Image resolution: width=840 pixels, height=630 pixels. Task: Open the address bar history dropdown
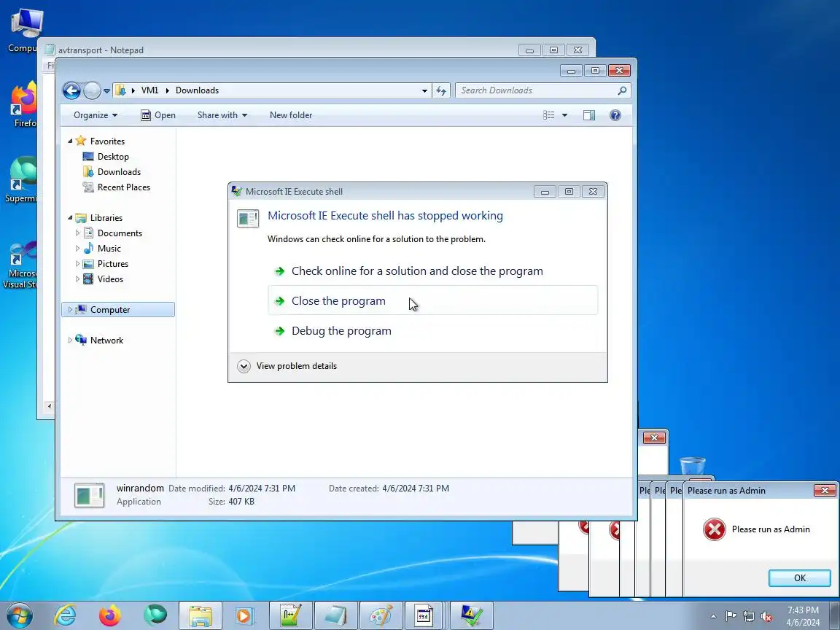click(x=425, y=90)
